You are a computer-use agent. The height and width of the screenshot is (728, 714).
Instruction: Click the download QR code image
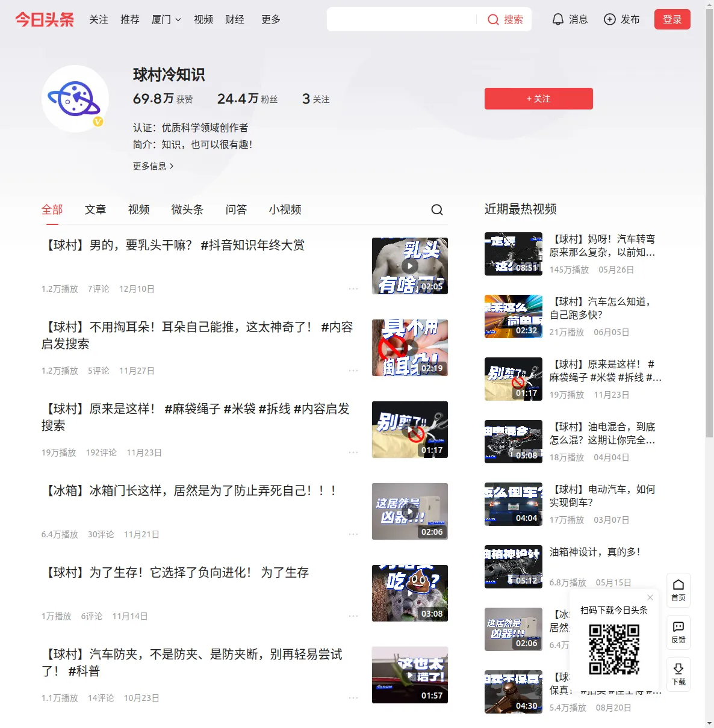coord(614,649)
